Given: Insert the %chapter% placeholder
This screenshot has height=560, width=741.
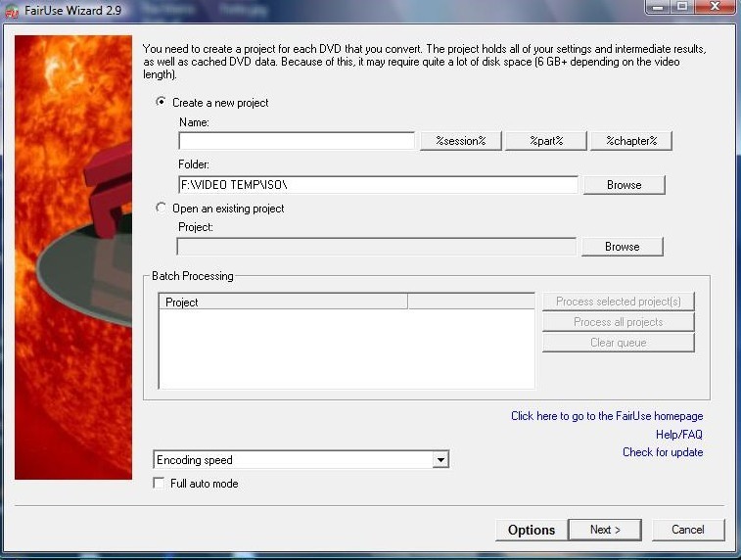Looking at the screenshot, I should 631,141.
